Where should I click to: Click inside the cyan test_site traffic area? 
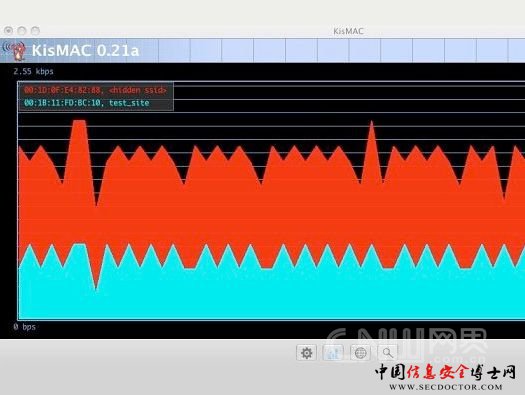pos(268,295)
